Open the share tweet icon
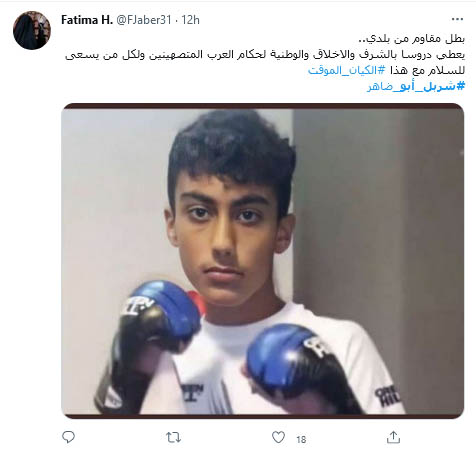Image resolution: width=476 pixels, height=453 pixels. [393, 437]
